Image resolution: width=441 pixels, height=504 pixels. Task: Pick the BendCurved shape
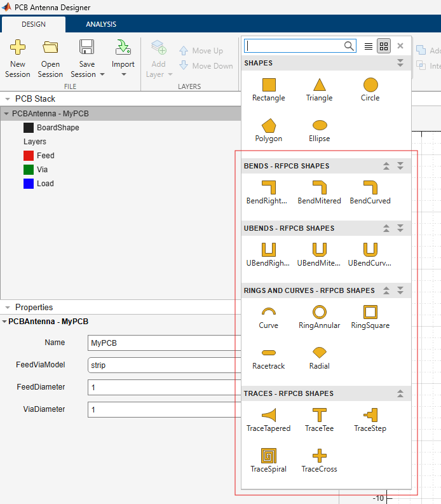pyautogui.click(x=370, y=193)
